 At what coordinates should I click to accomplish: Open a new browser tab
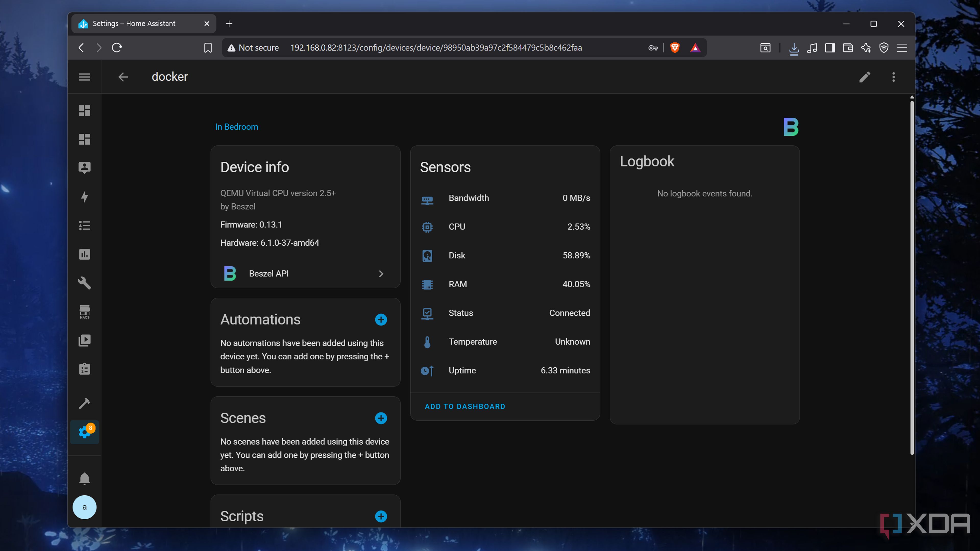229,23
